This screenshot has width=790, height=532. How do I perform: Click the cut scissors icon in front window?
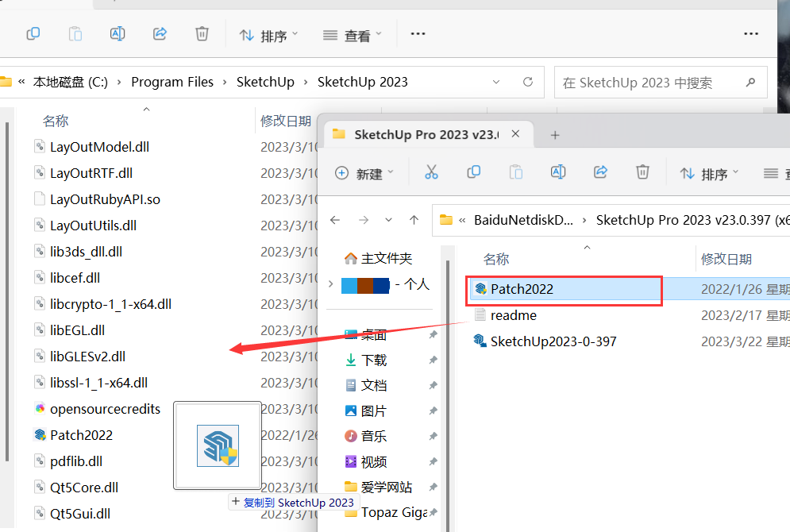pos(431,172)
